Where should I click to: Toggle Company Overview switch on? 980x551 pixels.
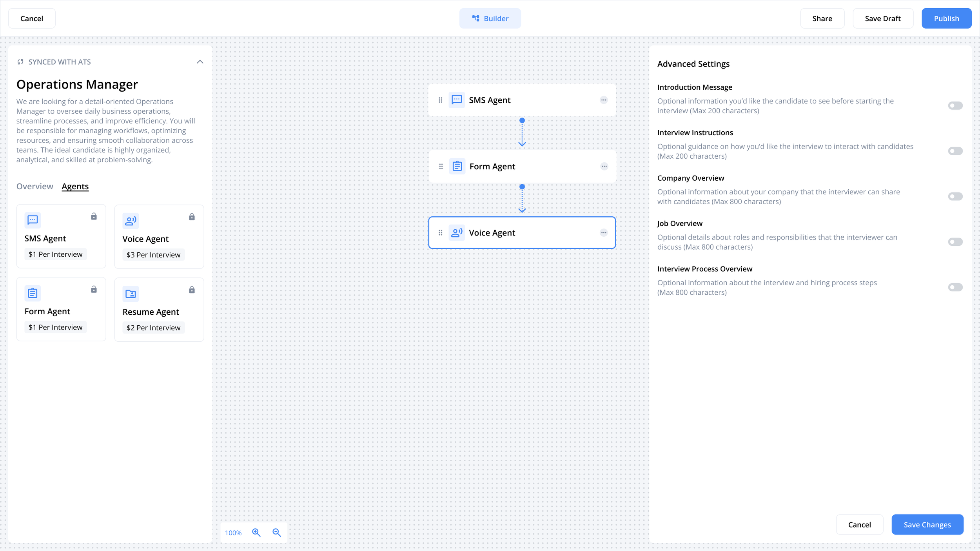(955, 196)
